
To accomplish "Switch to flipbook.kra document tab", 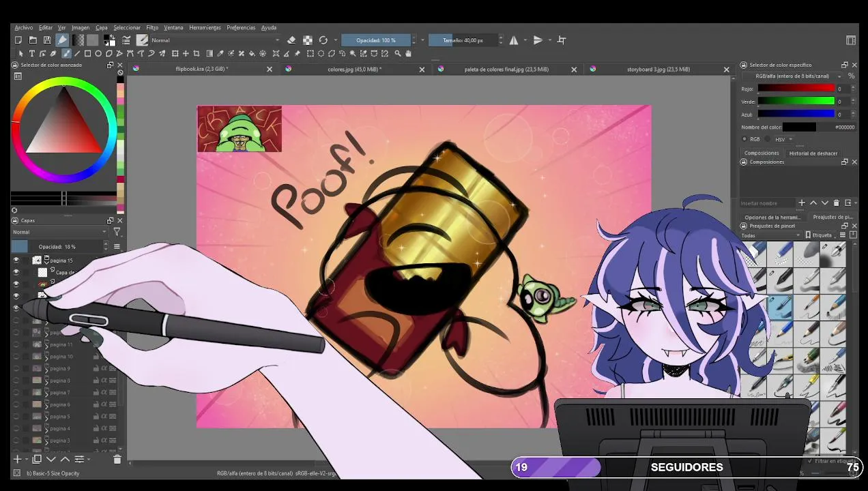I will click(x=201, y=69).
